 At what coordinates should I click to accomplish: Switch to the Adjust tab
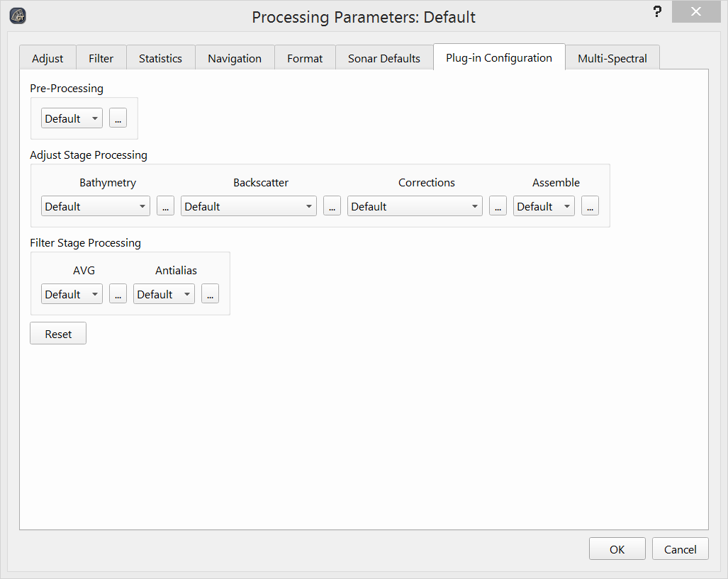click(47, 59)
